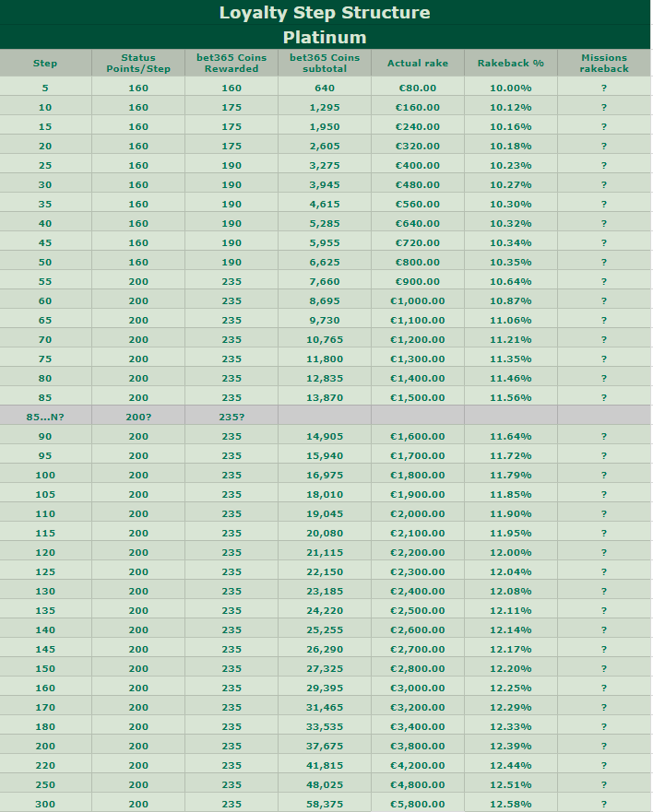This screenshot has width=653, height=812.
Task: Click the subtotal cell '33,535'
Action: (325, 726)
